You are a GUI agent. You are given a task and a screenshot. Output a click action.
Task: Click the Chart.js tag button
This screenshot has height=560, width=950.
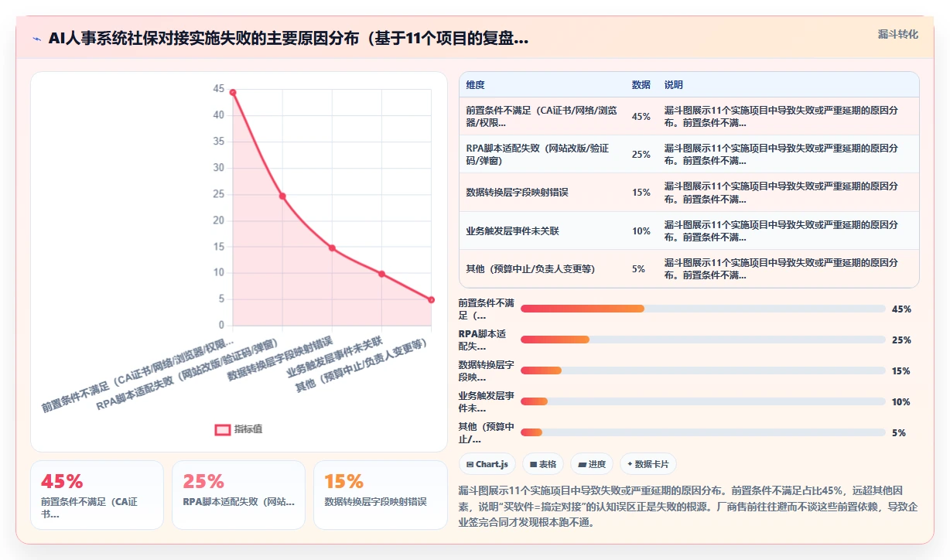pyautogui.click(x=487, y=464)
